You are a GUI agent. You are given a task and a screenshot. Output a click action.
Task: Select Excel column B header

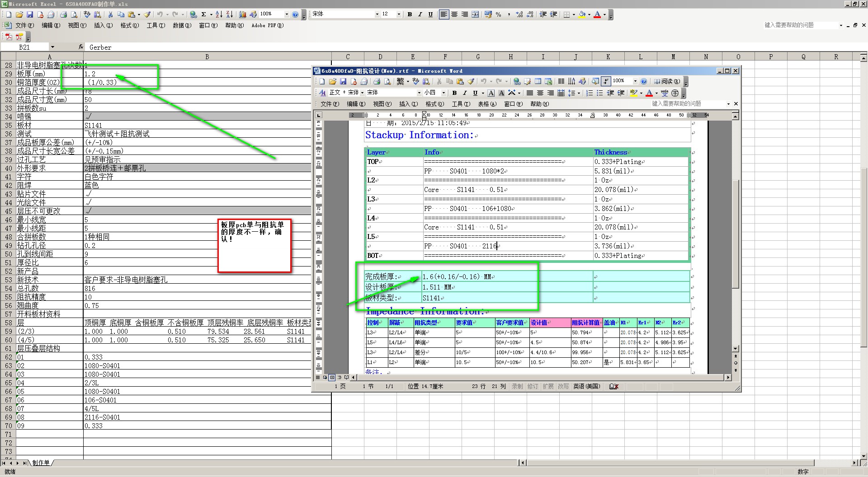click(207, 56)
